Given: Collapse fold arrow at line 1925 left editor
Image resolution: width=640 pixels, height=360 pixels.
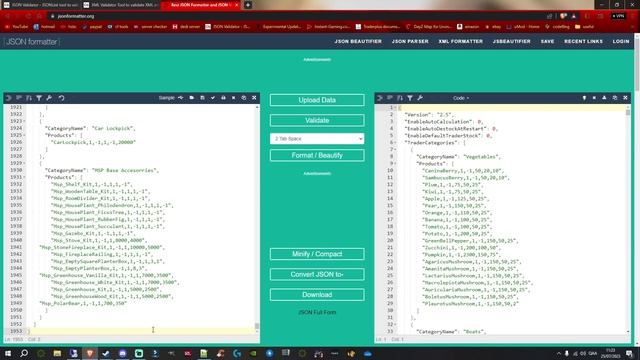Looking at the screenshot, I should pos(24,135).
